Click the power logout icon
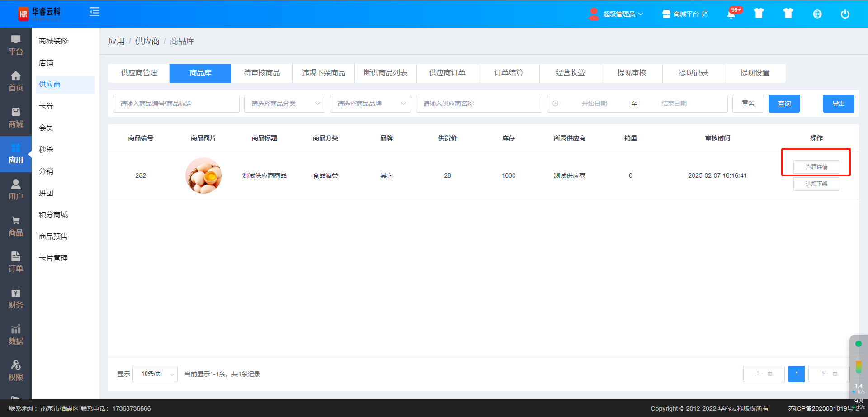 point(844,14)
